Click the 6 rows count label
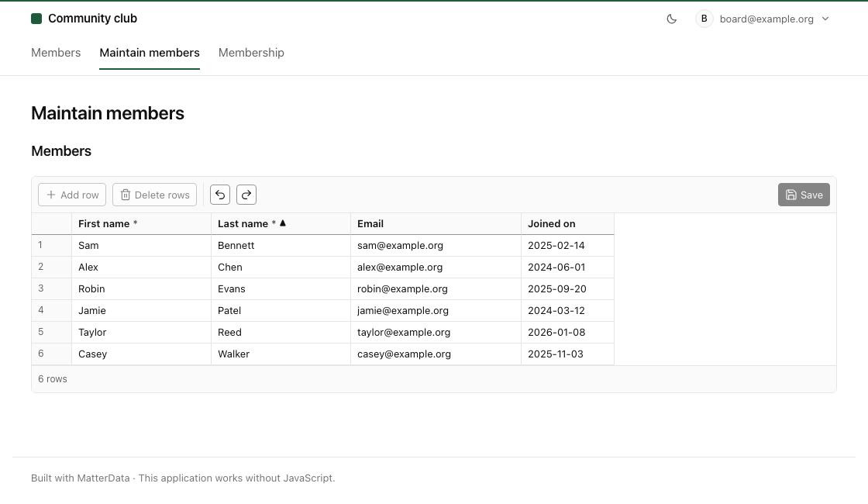The height and width of the screenshot is (504, 868). [x=53, y=379]
